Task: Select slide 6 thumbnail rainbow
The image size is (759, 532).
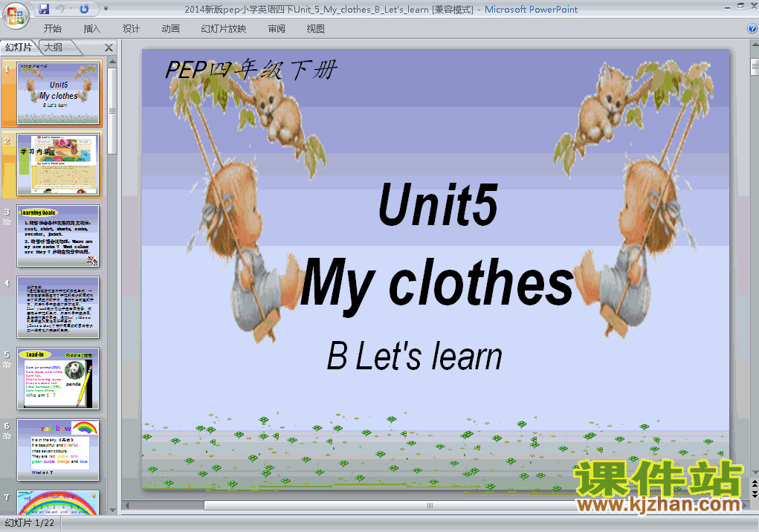Action: tap(57, 450)
